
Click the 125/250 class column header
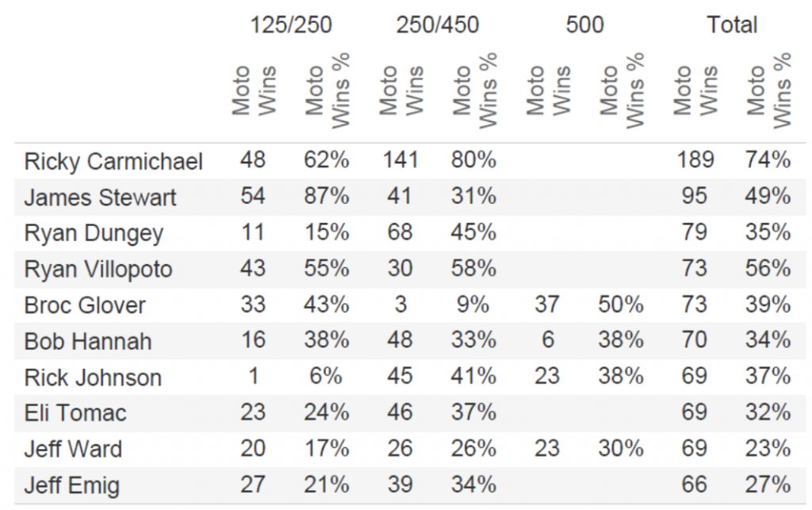point(290,25)
